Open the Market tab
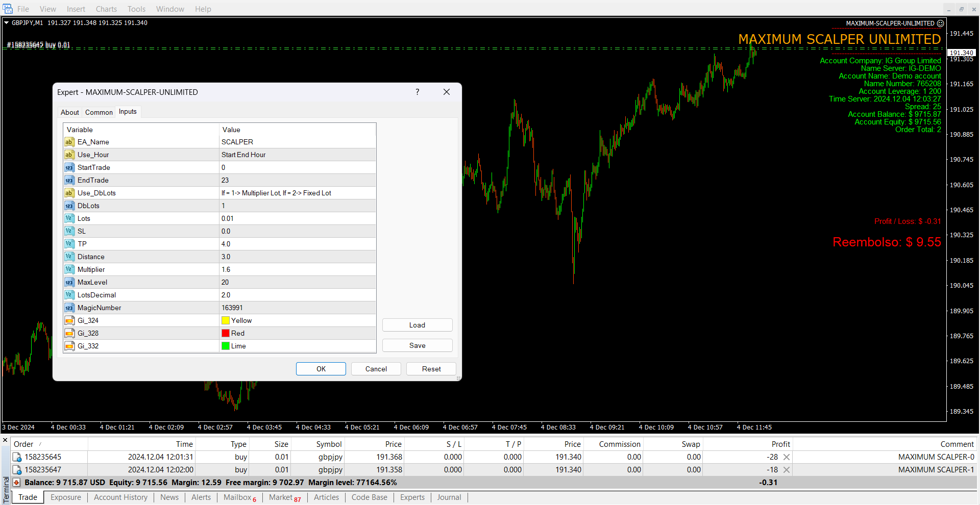The width and height of the screenshot is (980, 505). (x=285, y=497)
